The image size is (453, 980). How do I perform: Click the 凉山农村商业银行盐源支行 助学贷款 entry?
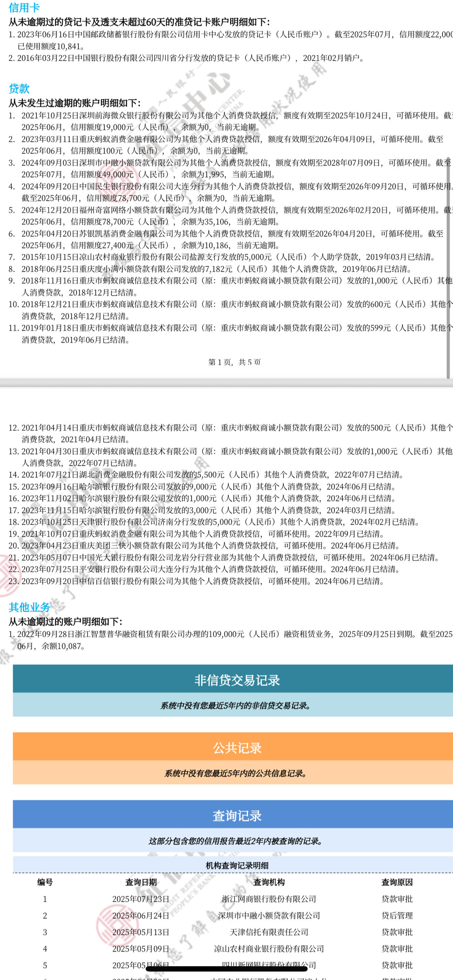pyautogui.click(x=222, y=257)
